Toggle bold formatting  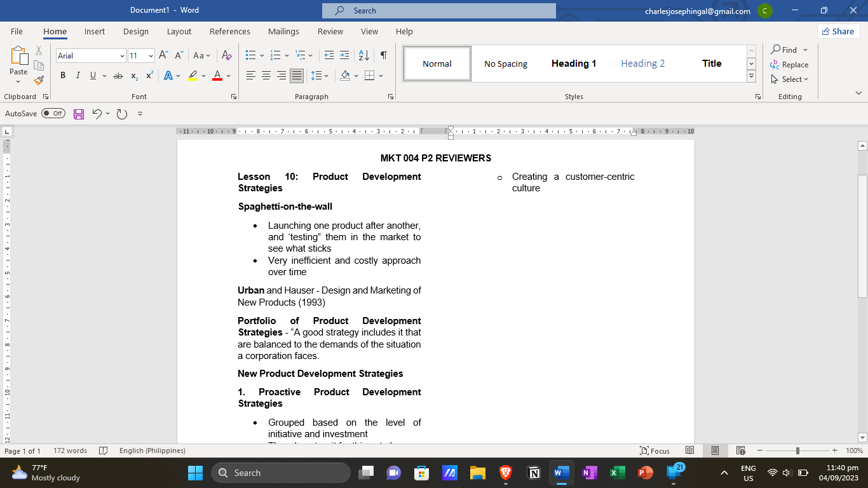pos(63,76)
